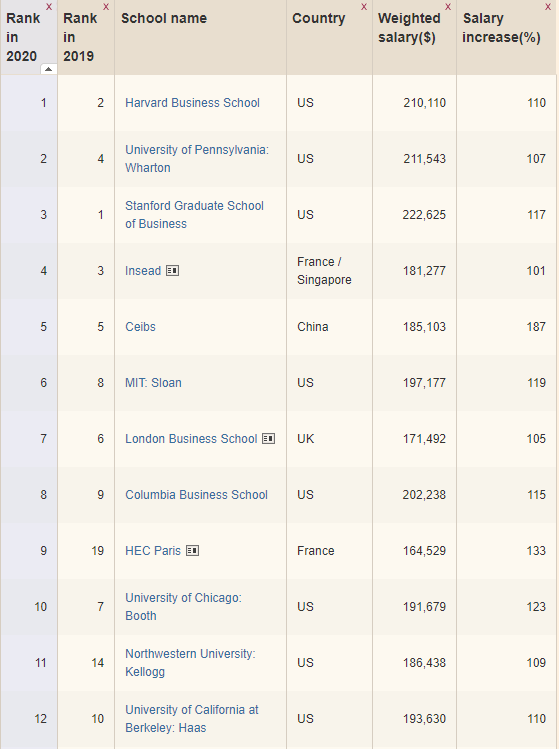
Task: Select salary increase value 123
Action: tap(536, 607)
